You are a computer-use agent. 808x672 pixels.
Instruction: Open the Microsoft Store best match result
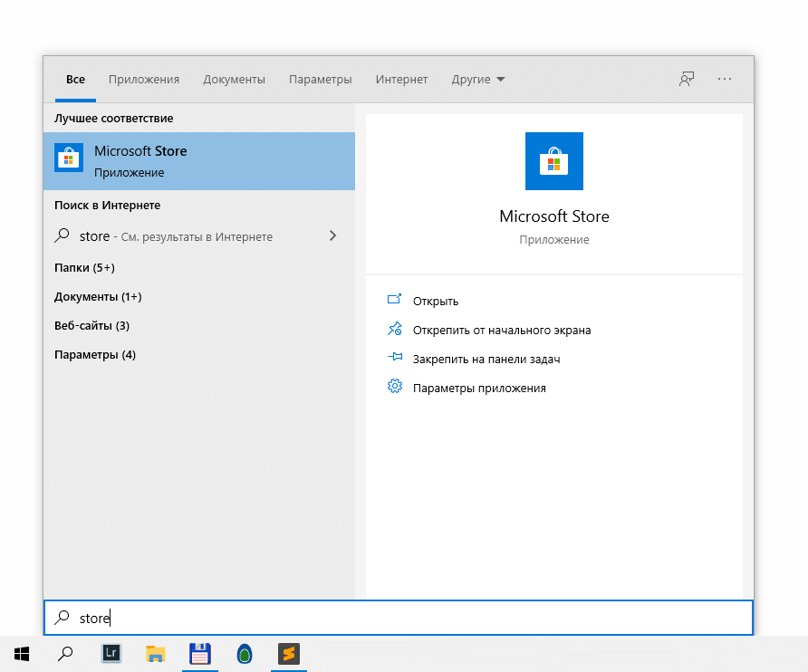(199, 161)
